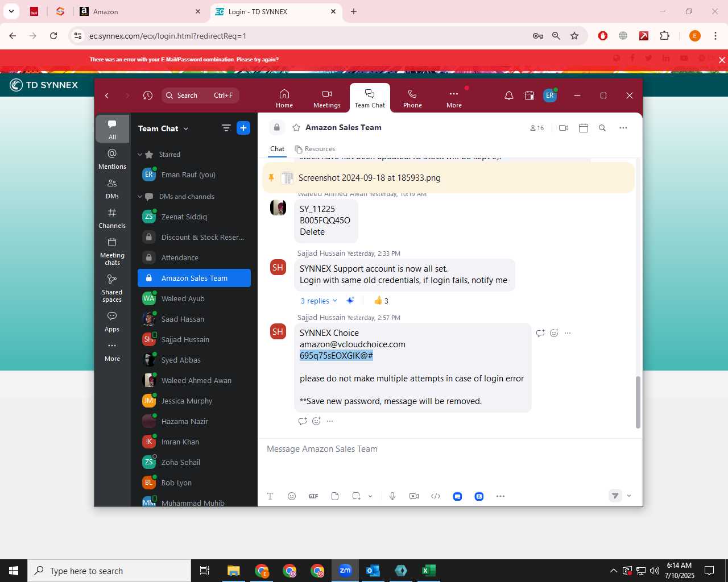728x582 pixels.
Task: Open Channels in the sidebar
Action: coord(112,218)
